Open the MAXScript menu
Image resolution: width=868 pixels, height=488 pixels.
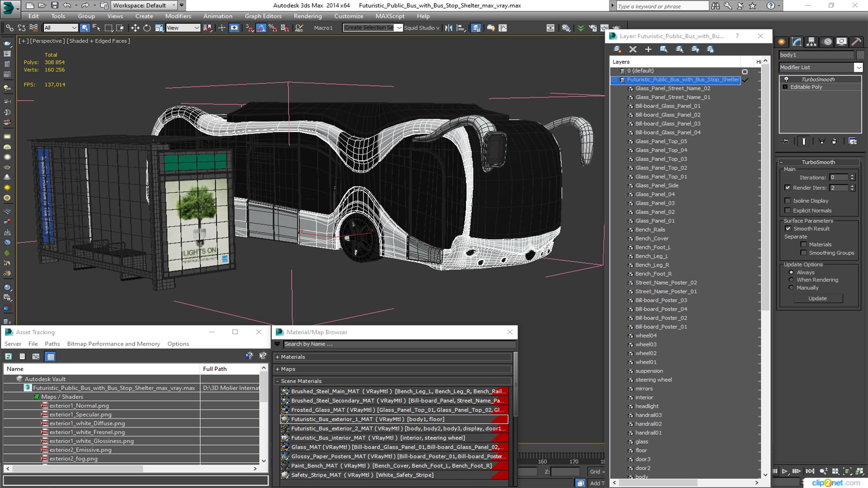(390, 16)
